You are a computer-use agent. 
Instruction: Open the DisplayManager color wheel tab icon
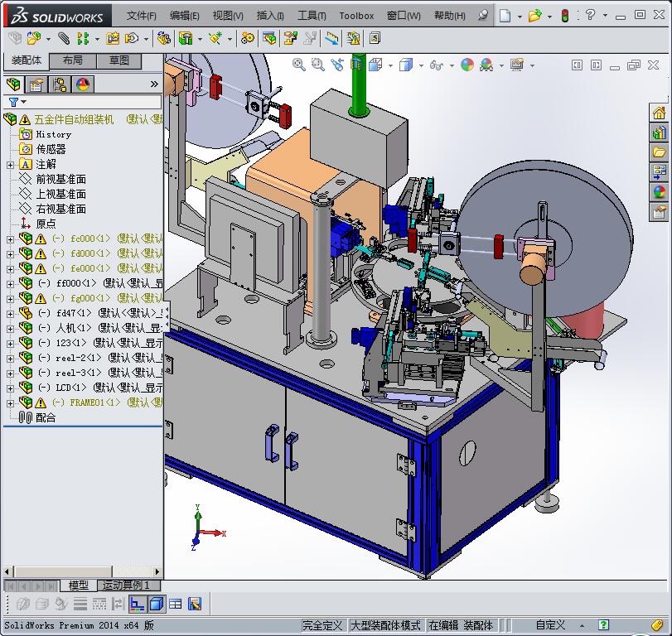pos(83,84)
